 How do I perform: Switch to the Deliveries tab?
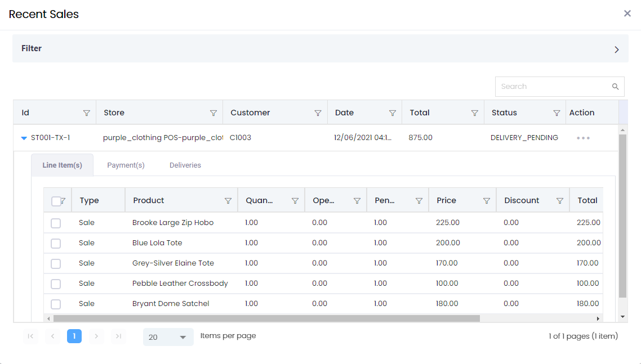tap(185, 165)
